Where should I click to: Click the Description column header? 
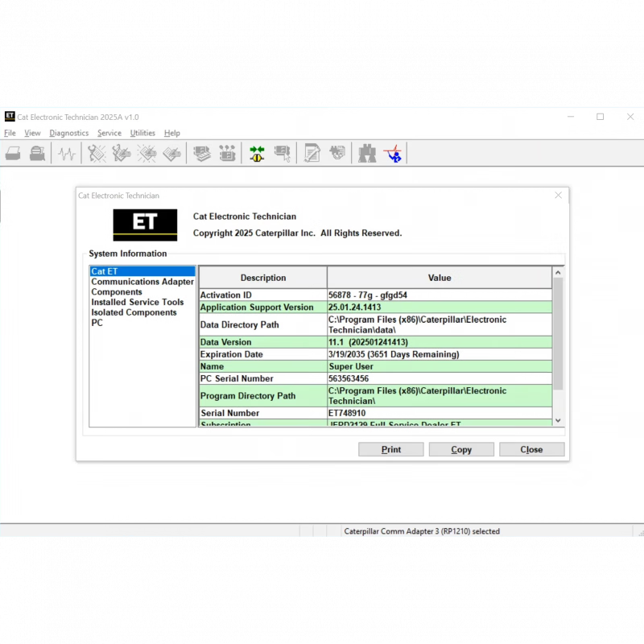point(263,278)
